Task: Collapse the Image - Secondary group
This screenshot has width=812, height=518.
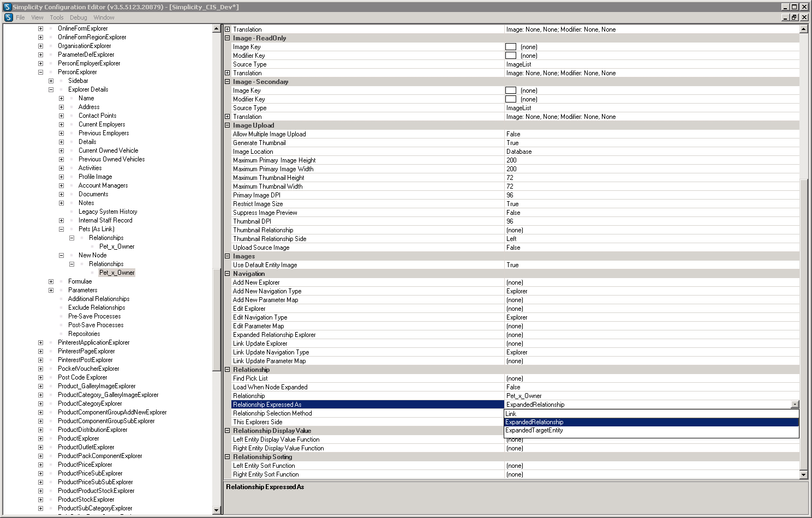Action: [228, 82]
